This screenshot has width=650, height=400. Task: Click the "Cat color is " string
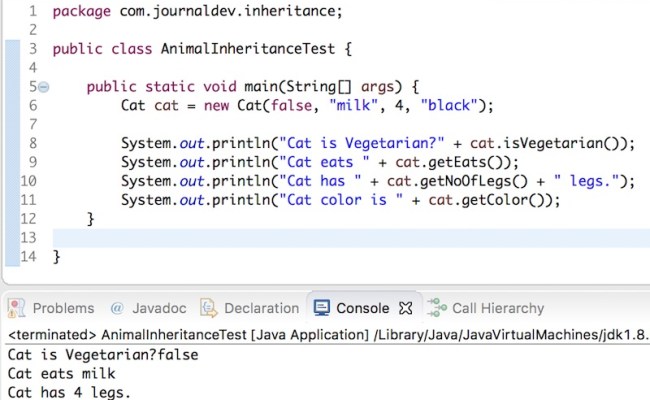click(341, 200)
